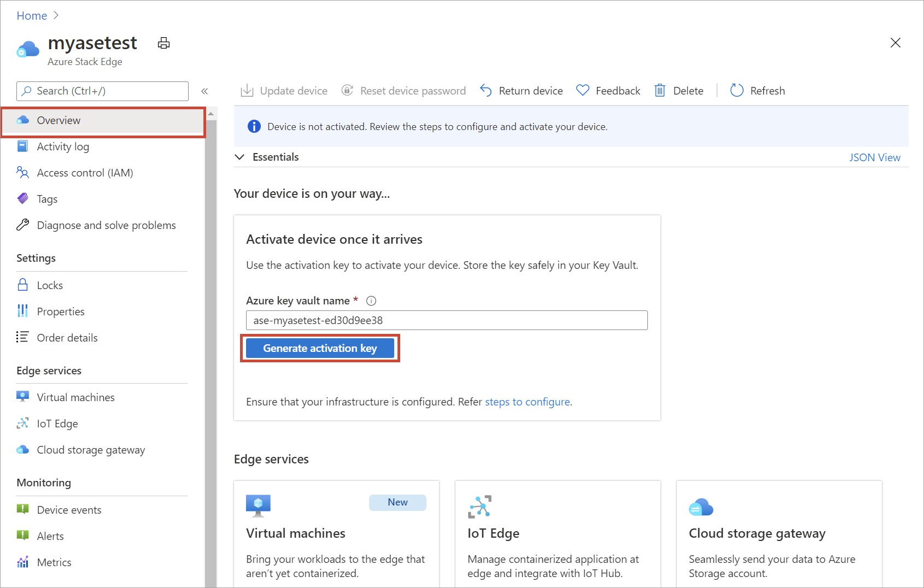Send Feedback from the toolbar
The height and width of the screenshot is (588, 924).
608,90
